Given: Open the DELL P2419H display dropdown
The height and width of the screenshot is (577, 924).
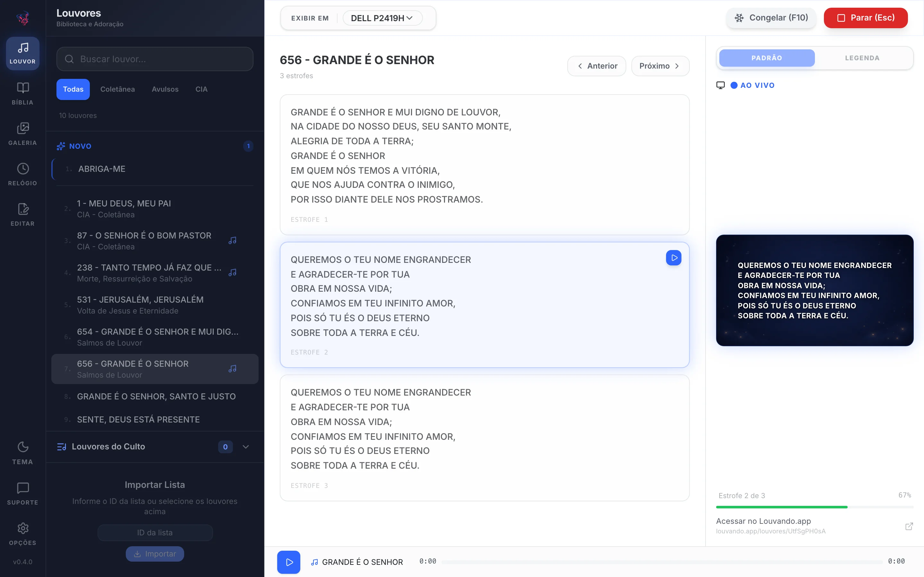Looking at the screenshot, I should 382,18.
